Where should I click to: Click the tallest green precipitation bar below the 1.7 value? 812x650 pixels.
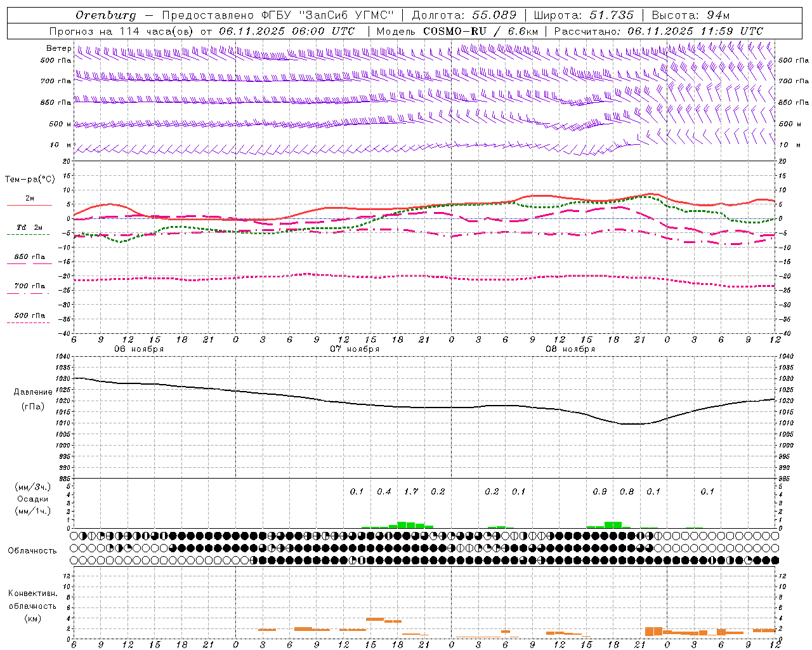(402, 525)
